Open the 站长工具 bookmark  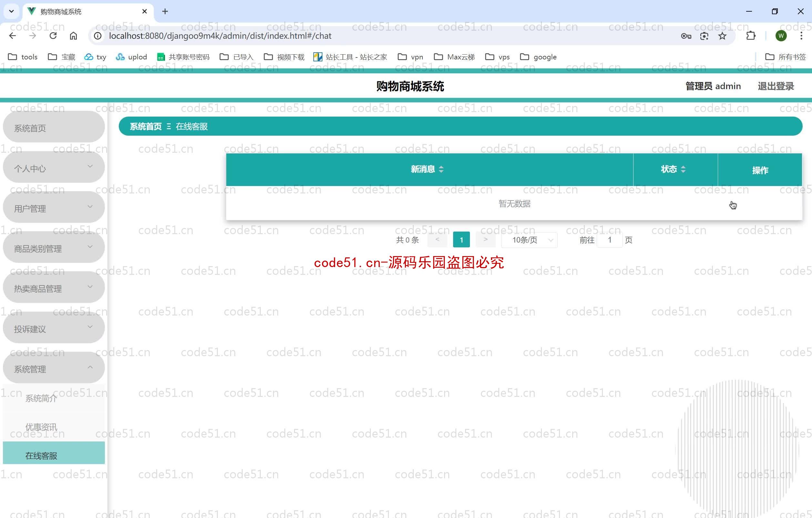[x=350, y=57]
